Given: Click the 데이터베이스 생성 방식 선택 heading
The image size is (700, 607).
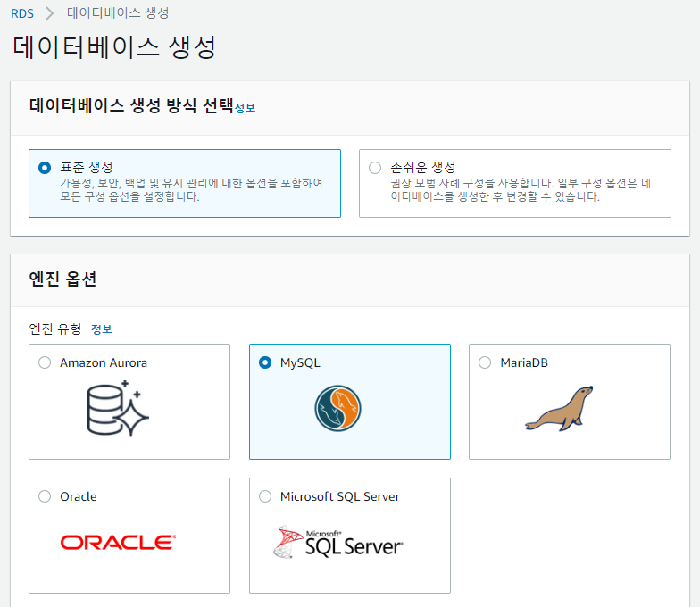Looking at the screenshot, I should [130, 105].
